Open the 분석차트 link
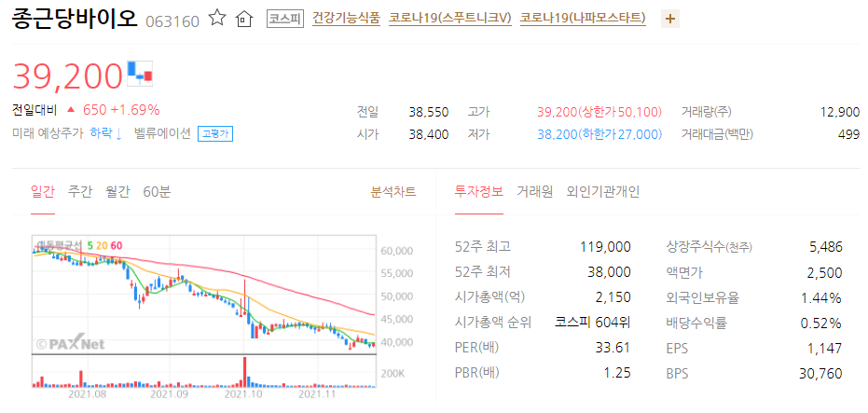Screen dimensions: 868x413 [x=393, y=192]
